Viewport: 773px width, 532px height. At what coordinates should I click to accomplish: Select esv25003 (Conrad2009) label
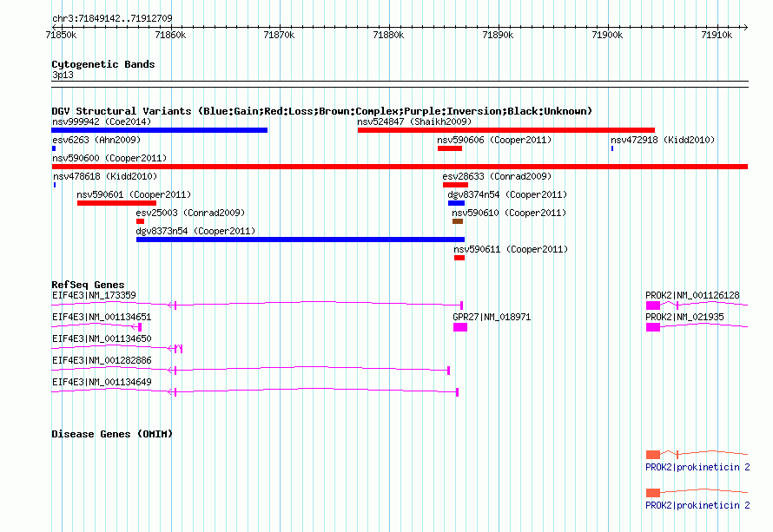[190, 213]
